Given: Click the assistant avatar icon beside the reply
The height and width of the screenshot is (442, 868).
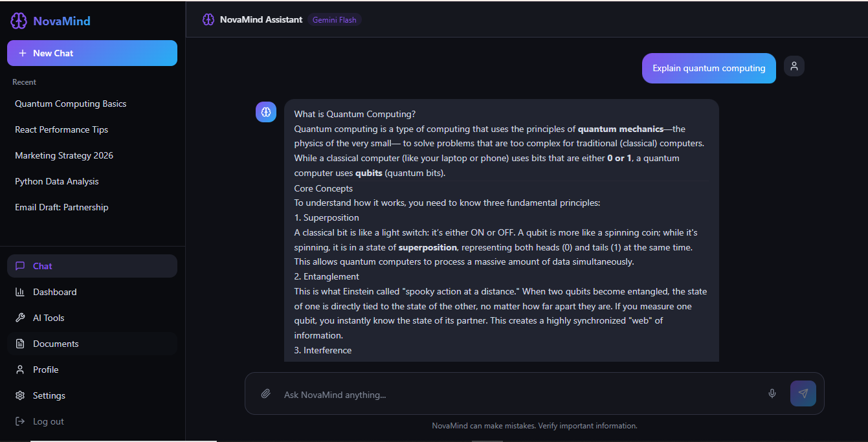Looking at the screenshot, I should pyautogui.click(x=266, y=112).
